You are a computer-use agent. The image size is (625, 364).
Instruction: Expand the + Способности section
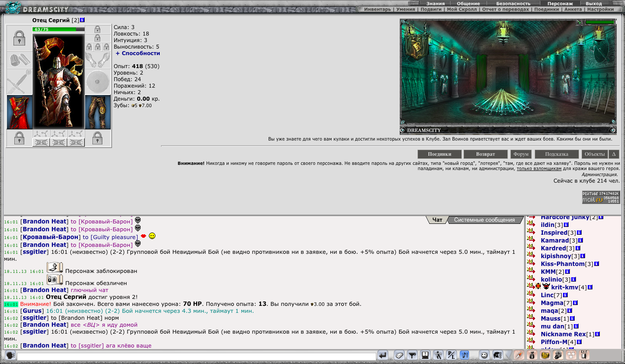(138, 53)
